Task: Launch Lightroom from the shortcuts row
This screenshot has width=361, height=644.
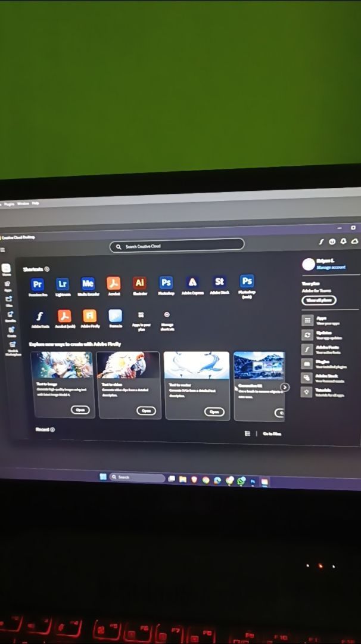Action: (x=63, y=284)
